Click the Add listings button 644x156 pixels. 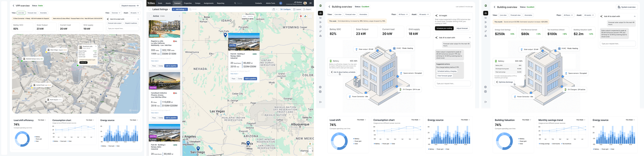tap(180, 9)
